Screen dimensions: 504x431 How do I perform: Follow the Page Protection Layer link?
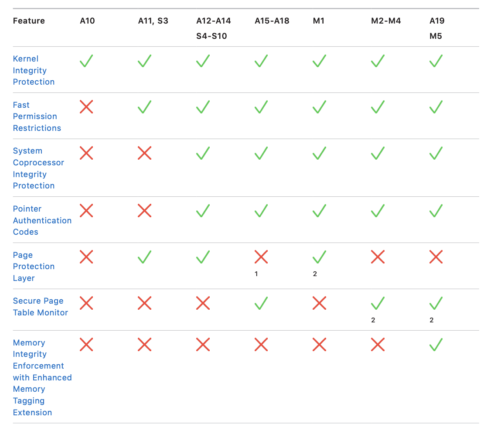(x=34, y=267)
